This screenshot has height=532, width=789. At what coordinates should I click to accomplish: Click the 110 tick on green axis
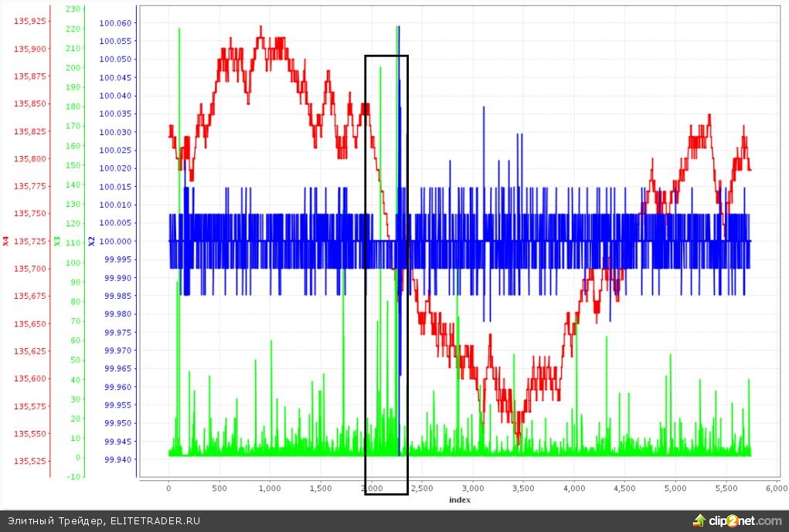(73, 242)
